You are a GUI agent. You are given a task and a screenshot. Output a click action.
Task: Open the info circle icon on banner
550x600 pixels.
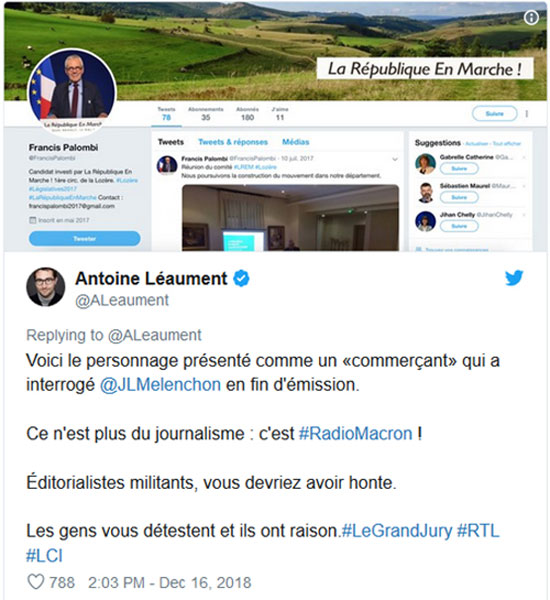[531, 18]
